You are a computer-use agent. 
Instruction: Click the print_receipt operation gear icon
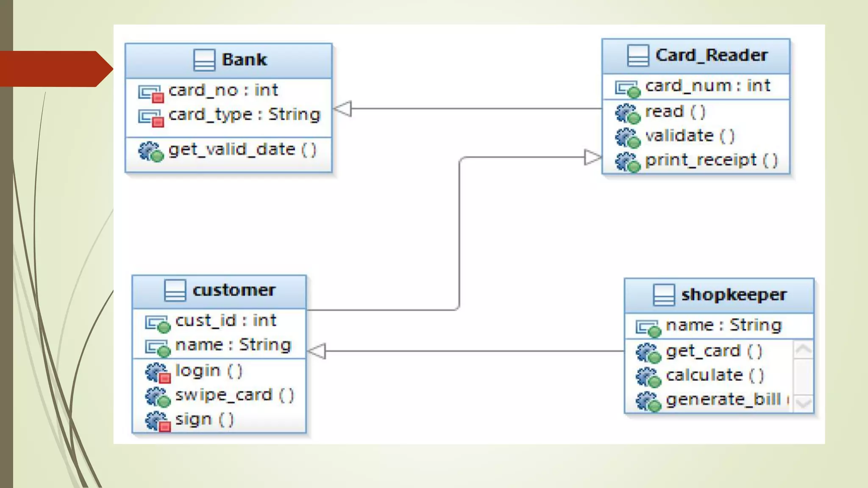627,162
